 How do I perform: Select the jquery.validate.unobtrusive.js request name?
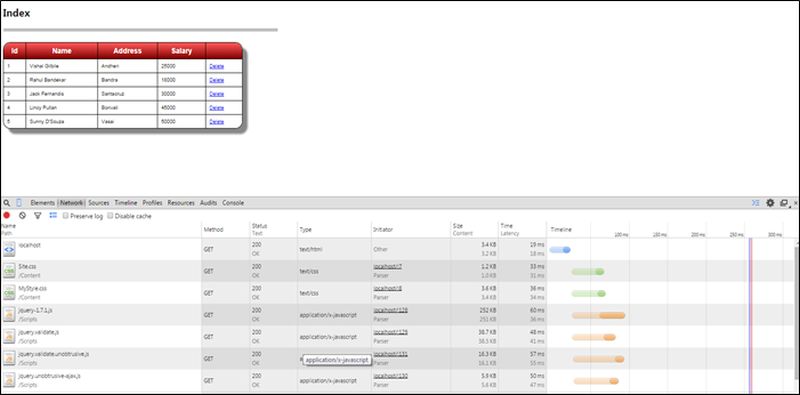click(54, 354)
